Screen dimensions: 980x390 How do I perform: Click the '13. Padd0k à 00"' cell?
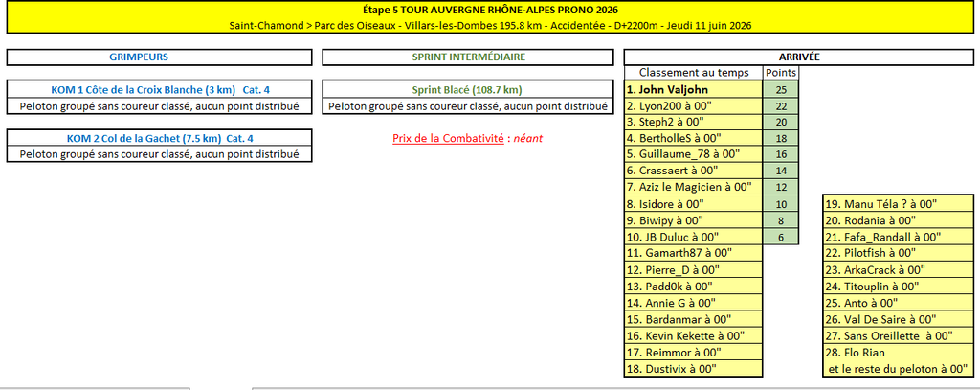point(694,287)
